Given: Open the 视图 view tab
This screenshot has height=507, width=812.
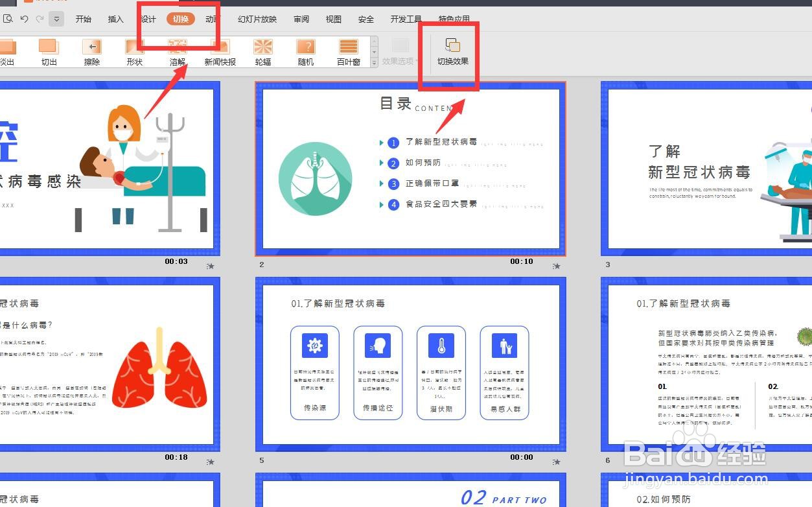Looking at the screenshot, I should 334,19.
